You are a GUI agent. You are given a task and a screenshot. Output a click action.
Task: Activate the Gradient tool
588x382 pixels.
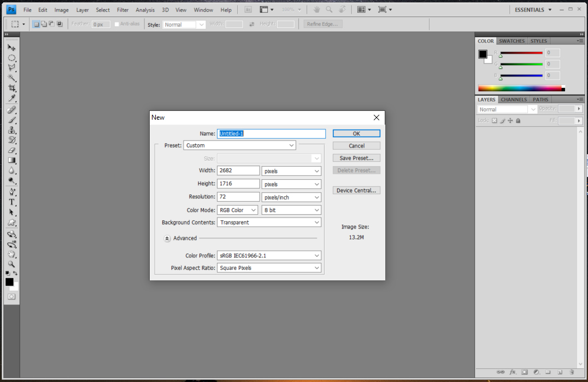tap(11, 160)
